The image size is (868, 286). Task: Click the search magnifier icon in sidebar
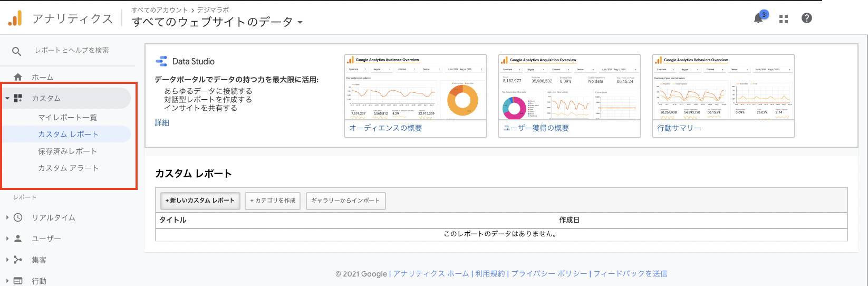[17, 51]
